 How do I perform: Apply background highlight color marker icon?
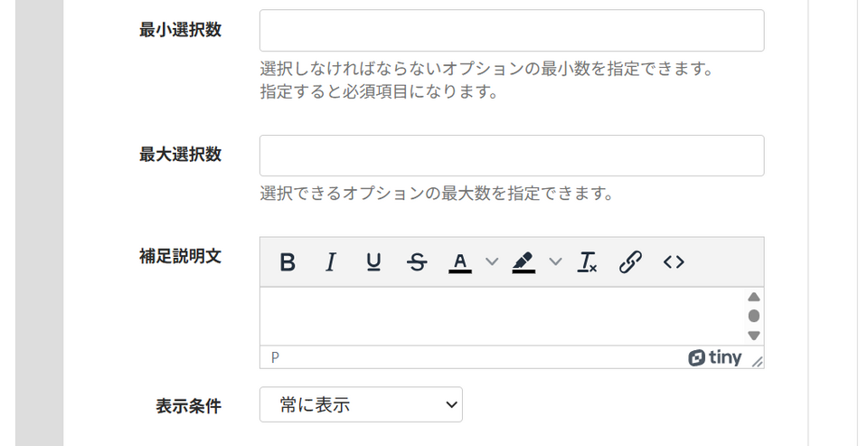[x=524, y=262]
